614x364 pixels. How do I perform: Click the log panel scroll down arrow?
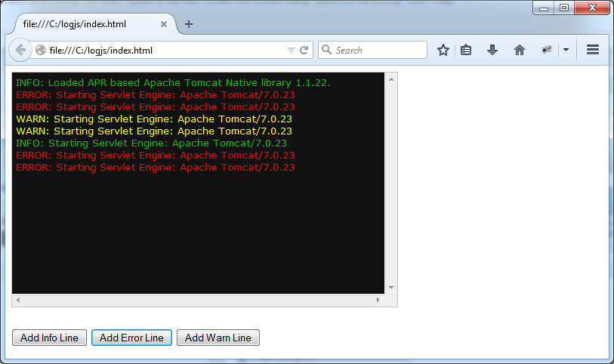pos(391,288)
